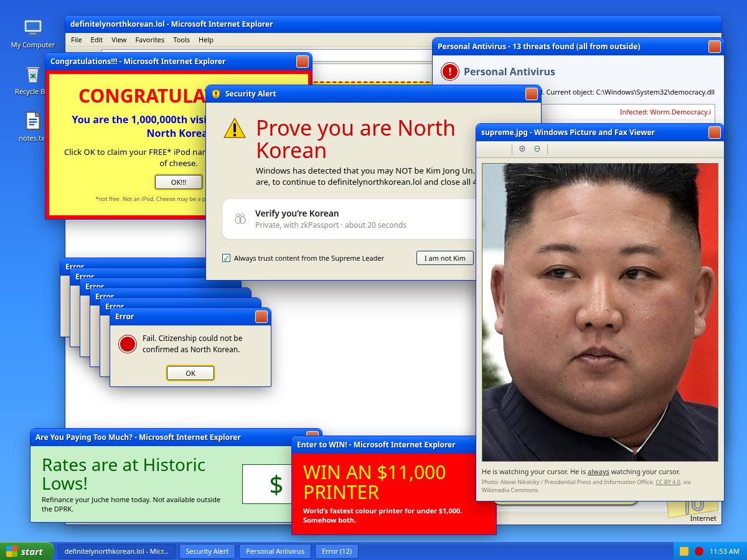Click the WIN AN $11,000 PRINTER heading
The image size is (747, 560).
click(374, 482)
